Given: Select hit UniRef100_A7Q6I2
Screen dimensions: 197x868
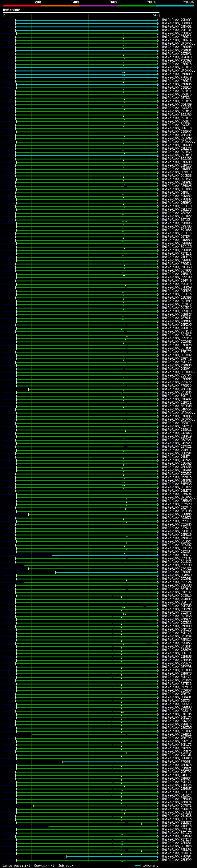Looking at the screenshot, I should (177, 37).
